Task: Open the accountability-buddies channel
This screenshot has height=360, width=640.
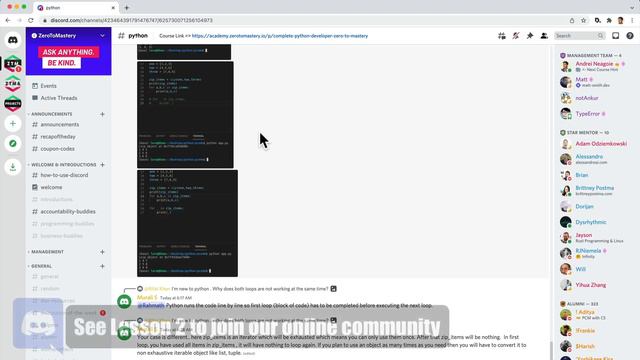Action: pos(68,211)
